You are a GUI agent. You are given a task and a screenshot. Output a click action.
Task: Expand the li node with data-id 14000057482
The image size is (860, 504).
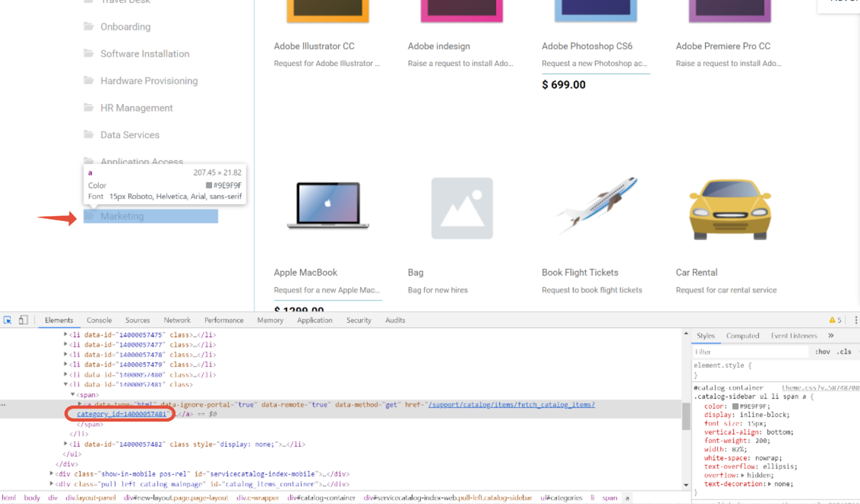pyautogui.click(x=66, y=444)
